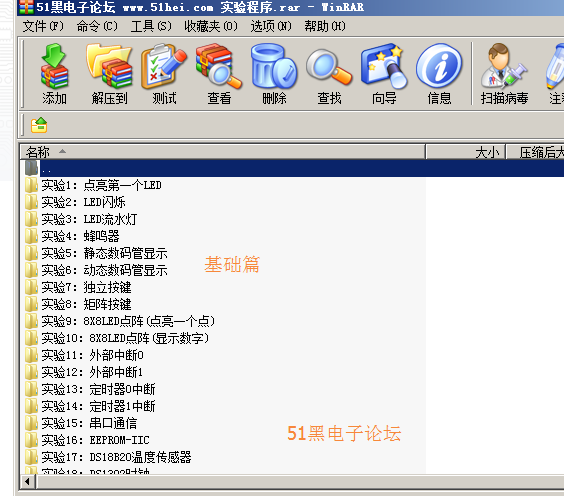Click the Add (添加) toolbar icon
The width and height of the screenshot is (564, 496).
click(x=54, y=74)
